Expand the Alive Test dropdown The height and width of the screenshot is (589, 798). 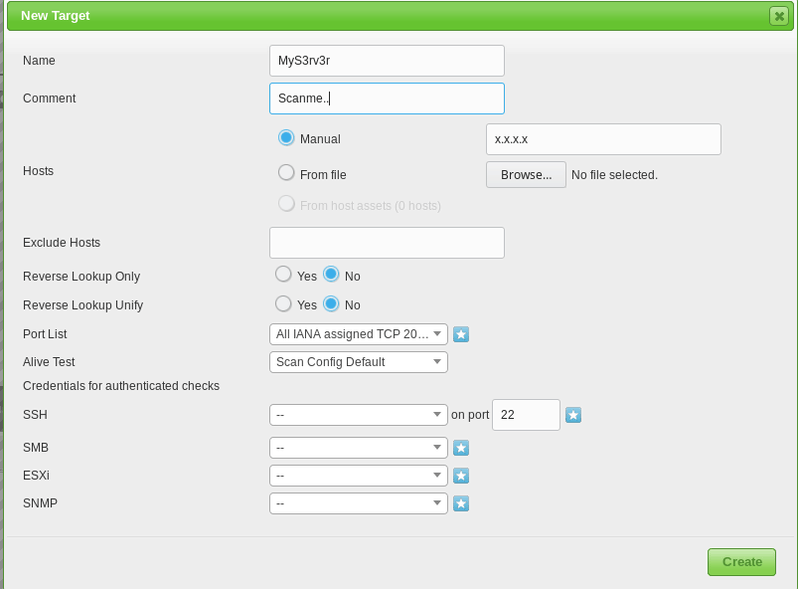click(x=358, y=362)
